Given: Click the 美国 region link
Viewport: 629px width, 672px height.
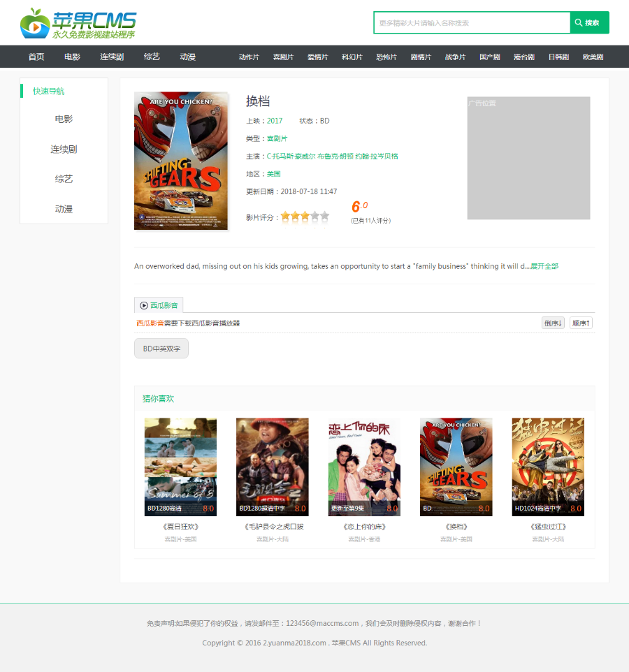Looking at the screenshot, I should 273,173.
